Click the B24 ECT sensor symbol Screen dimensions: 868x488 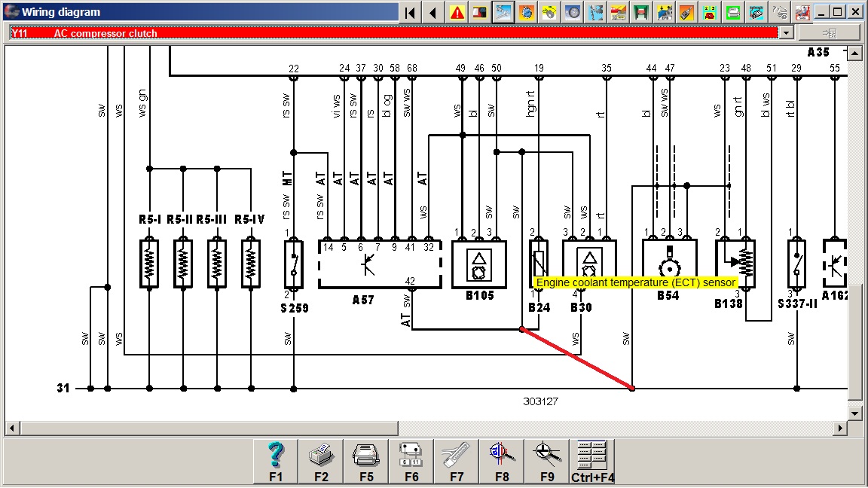[x=538, y=264]
